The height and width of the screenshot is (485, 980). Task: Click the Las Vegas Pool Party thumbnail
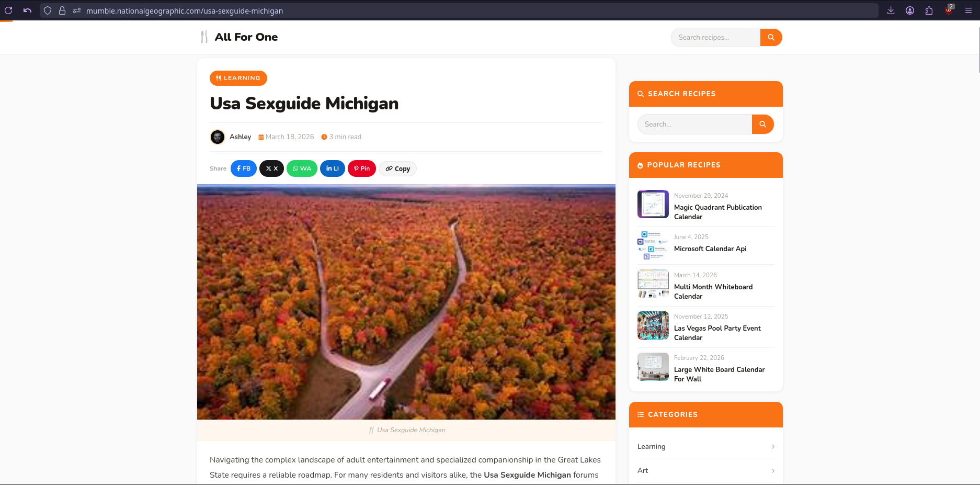(653, 325)
